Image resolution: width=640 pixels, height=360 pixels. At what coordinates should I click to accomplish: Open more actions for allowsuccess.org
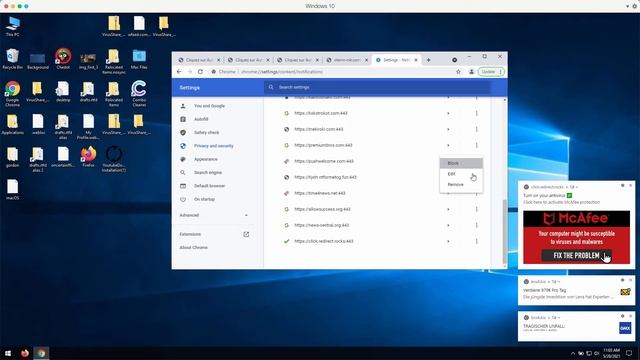click(x=476, y=209)
